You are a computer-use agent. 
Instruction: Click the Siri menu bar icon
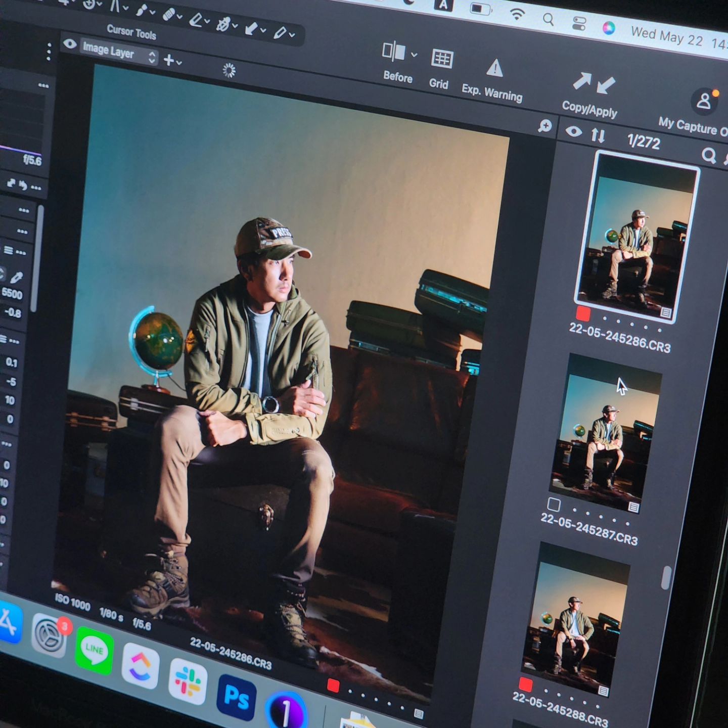(x=609, y=27)
